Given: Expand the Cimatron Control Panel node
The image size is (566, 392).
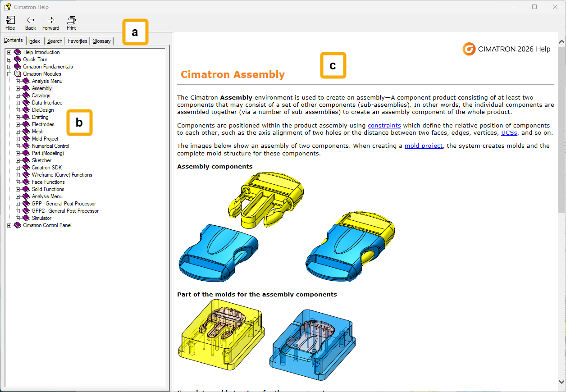Looking at the screenshot, I should 9,225.
